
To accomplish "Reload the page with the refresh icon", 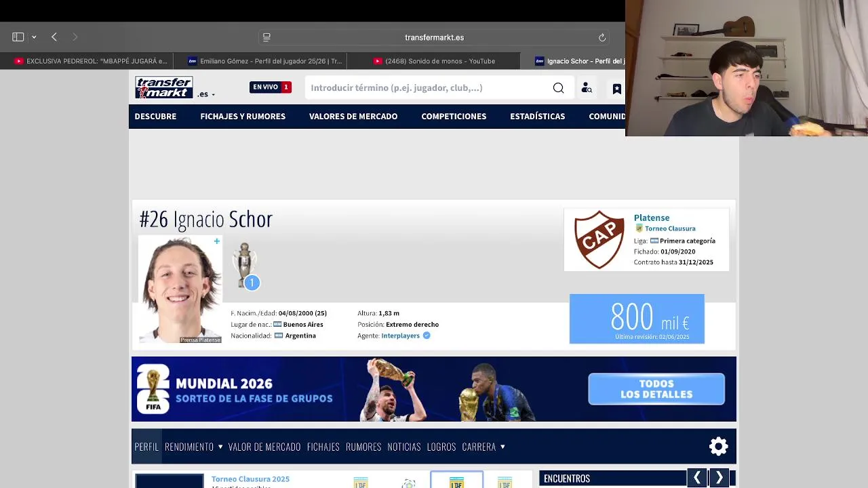I will [x=602, y=37].
